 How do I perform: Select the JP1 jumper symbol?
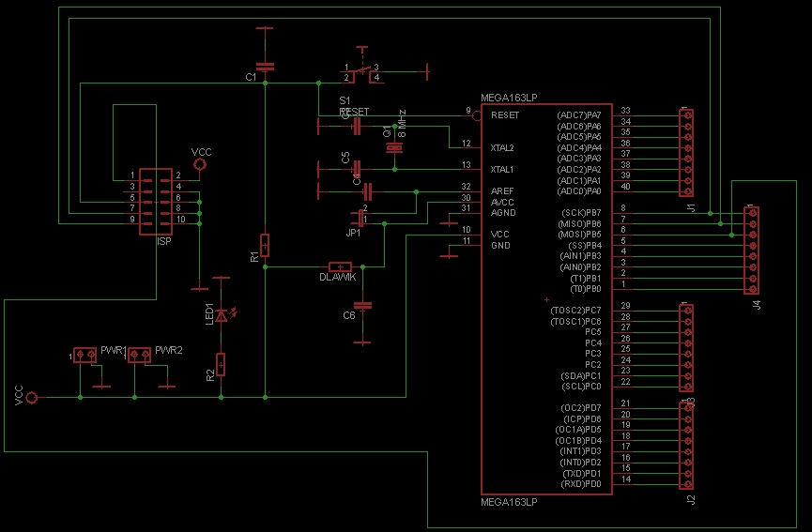(360, 218)
